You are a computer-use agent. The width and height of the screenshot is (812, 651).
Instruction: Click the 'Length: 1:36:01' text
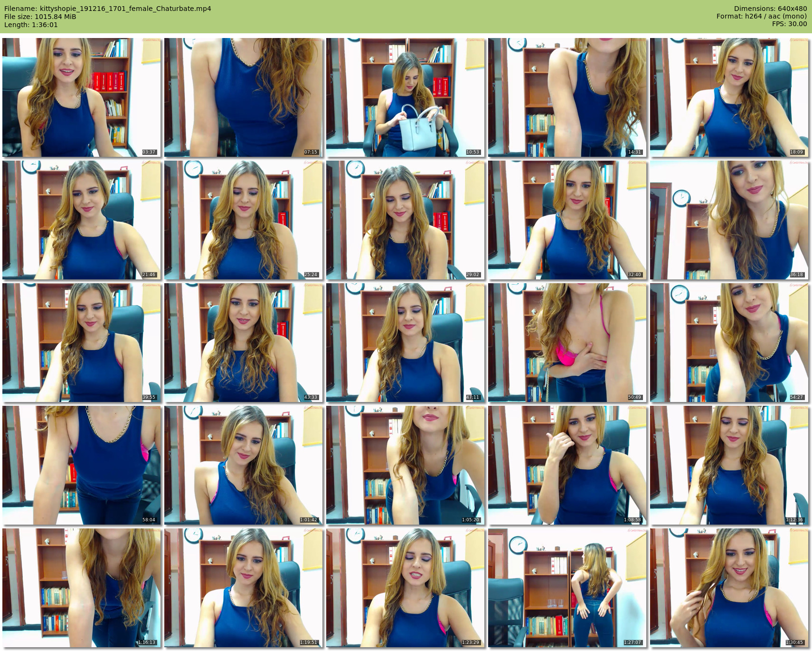[31, 25]
